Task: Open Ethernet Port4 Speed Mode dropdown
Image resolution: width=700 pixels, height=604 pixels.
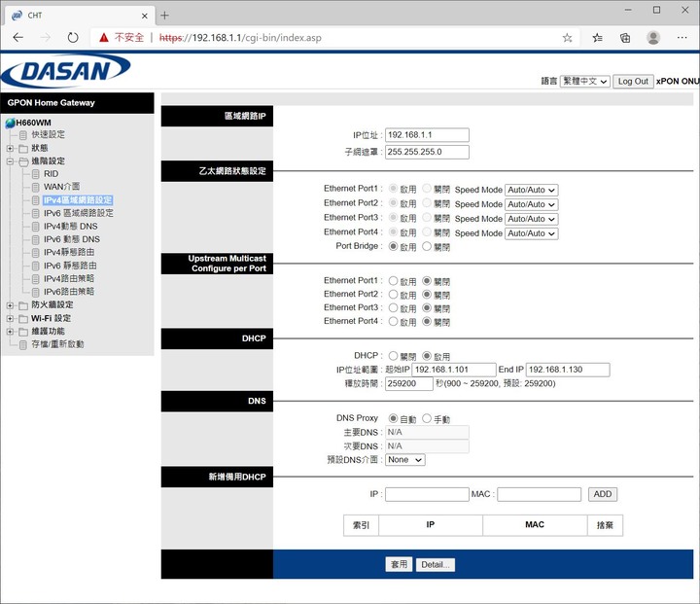Action: tap(531, 233)
